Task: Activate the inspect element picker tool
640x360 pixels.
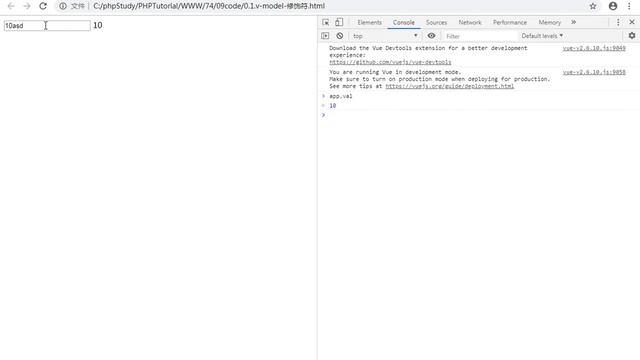Action: (325, 22)
